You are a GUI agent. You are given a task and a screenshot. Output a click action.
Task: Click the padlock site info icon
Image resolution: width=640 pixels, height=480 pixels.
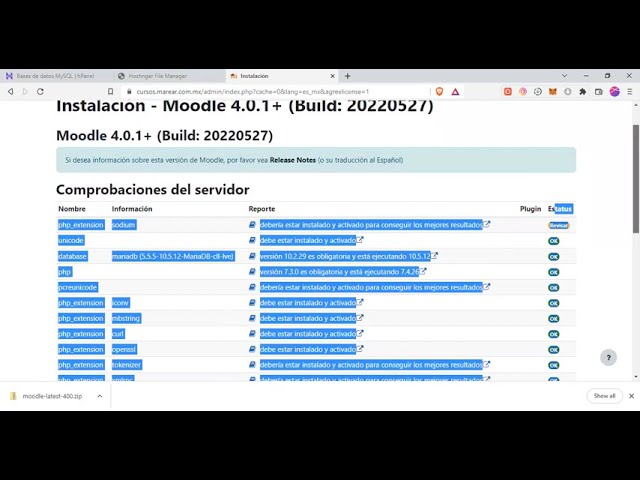tap(129, 92)
